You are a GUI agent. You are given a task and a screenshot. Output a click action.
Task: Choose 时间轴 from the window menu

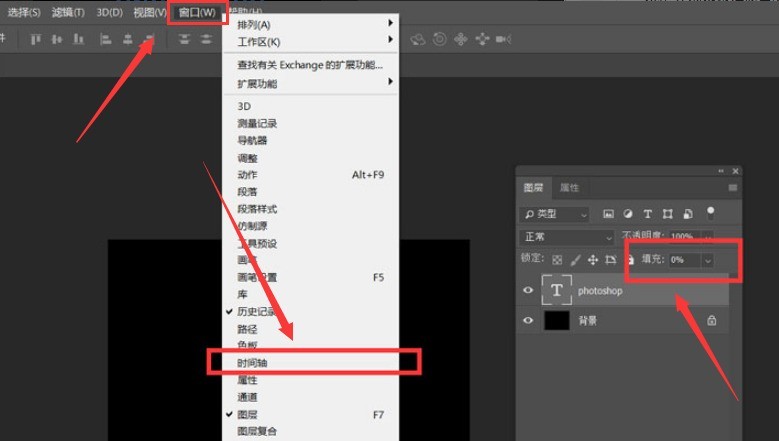pyautogui.click(x=310, y=363)
